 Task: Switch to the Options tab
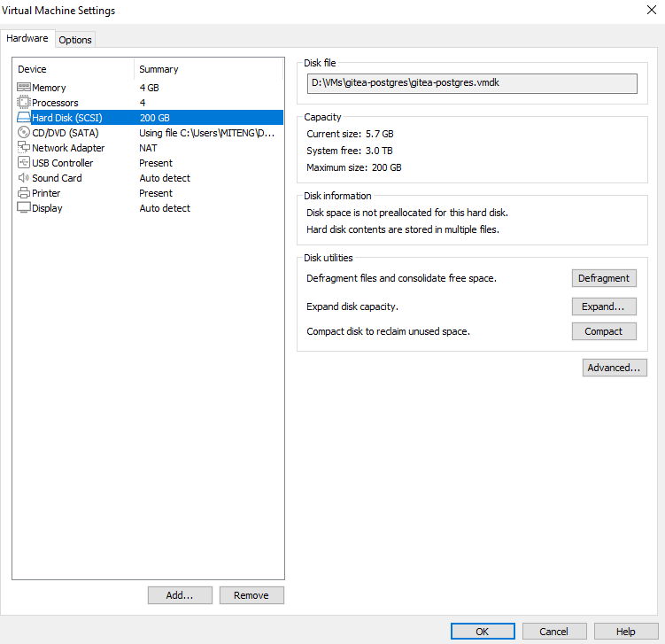tap(75, 40)
